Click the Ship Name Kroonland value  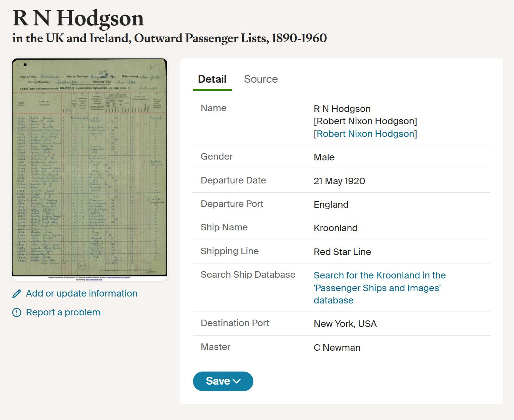(335, 228)
